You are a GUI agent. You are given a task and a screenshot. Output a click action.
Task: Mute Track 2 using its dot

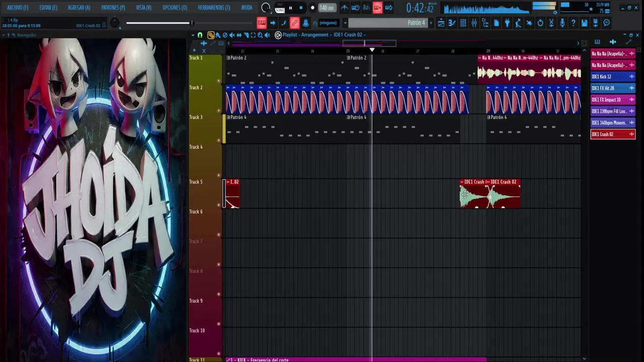tap(218, 110)
